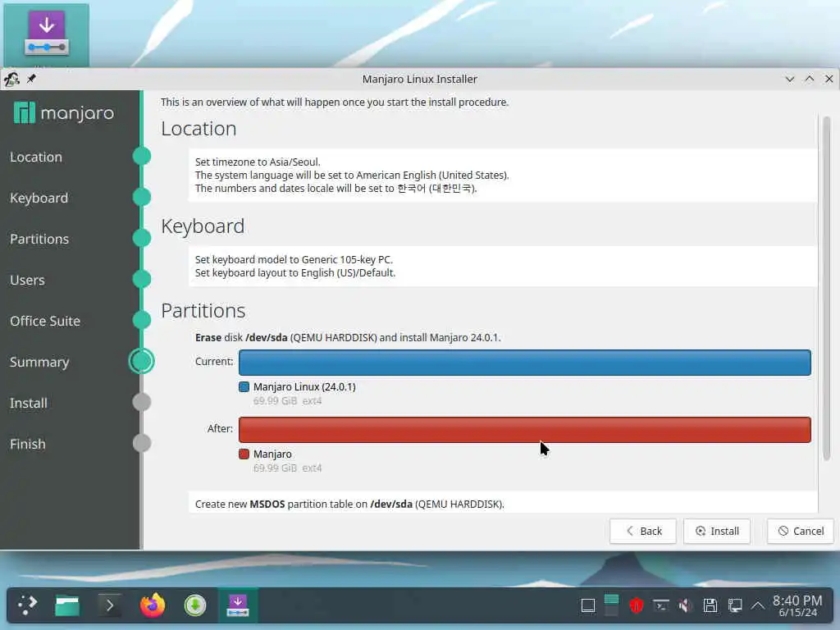Click the numbers and dates locale line

coord(336,189)
